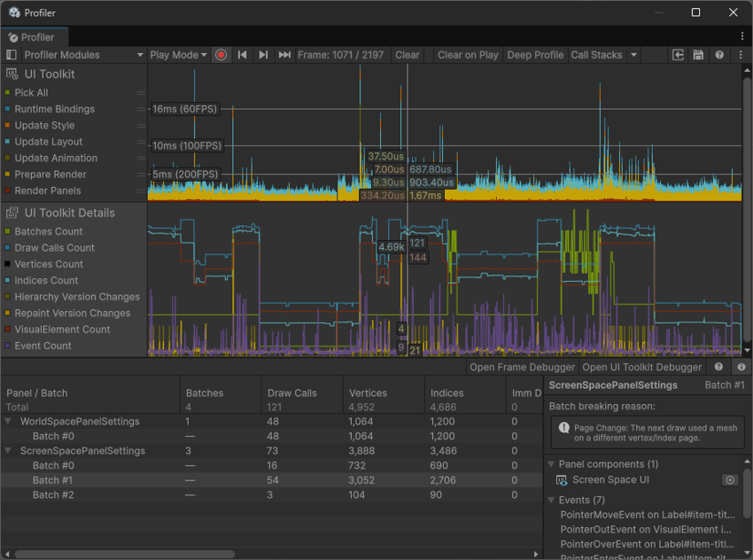Click the UI Toolkit module icon

click(12, 74)
